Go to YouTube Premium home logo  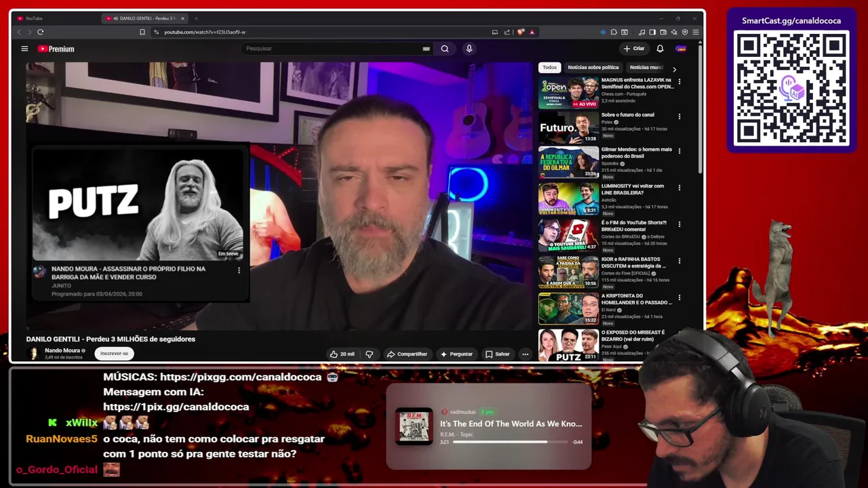(x=56, y=49)
